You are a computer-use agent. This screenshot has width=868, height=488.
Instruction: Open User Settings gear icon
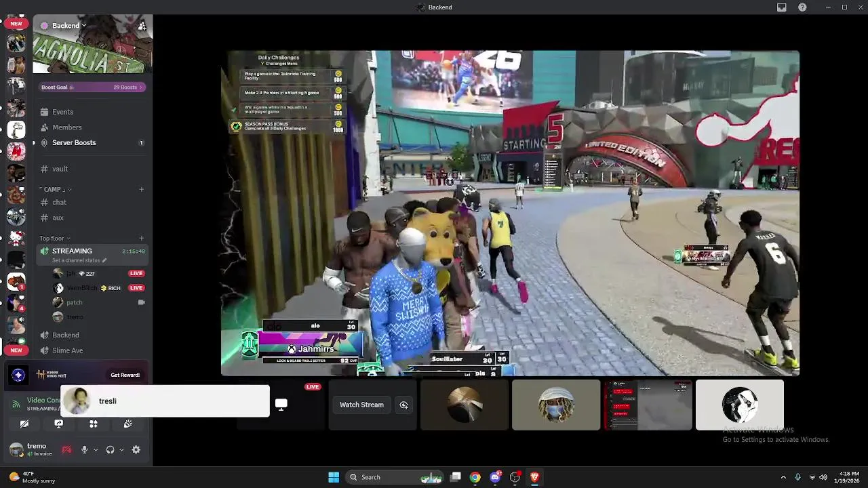136,449
